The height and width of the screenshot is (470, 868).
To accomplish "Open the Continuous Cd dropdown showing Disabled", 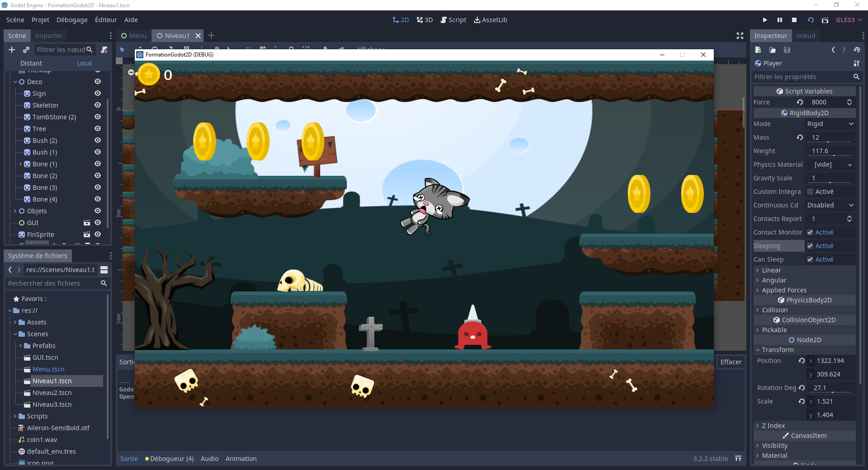I will coord(830,205).
